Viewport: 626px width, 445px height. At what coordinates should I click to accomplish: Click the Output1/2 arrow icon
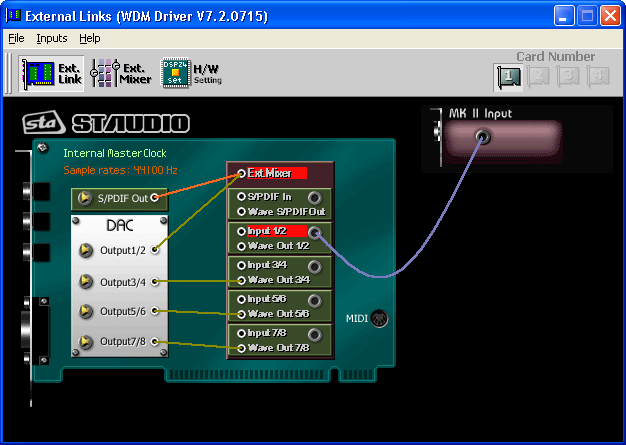point(85,251)
